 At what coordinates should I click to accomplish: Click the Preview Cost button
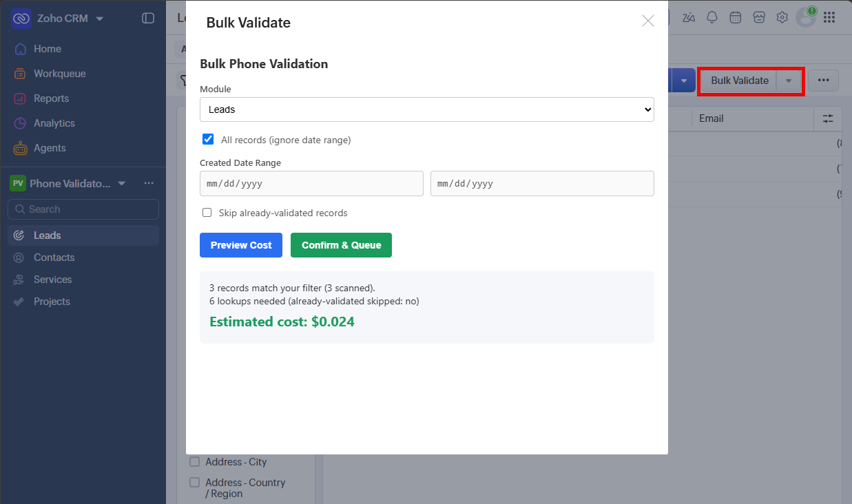click(241, 245)
